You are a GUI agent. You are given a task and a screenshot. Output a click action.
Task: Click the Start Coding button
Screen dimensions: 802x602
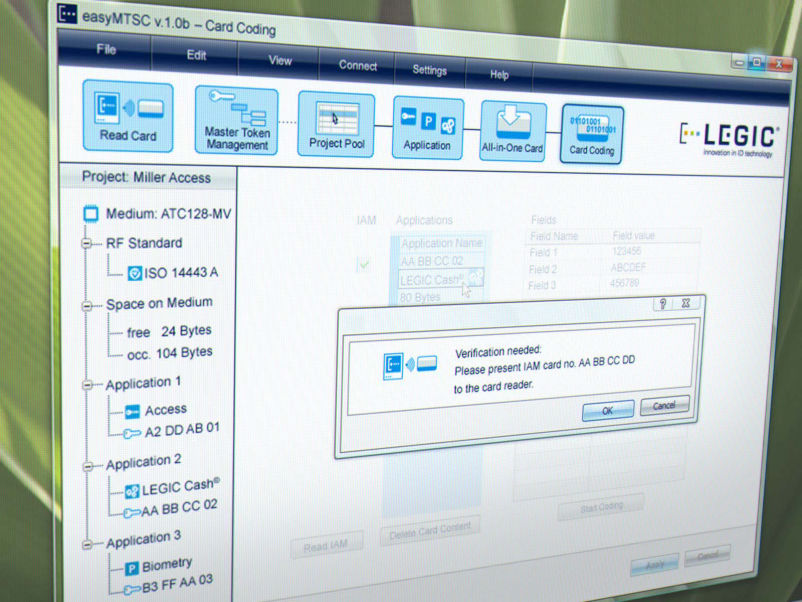[601, 507]
